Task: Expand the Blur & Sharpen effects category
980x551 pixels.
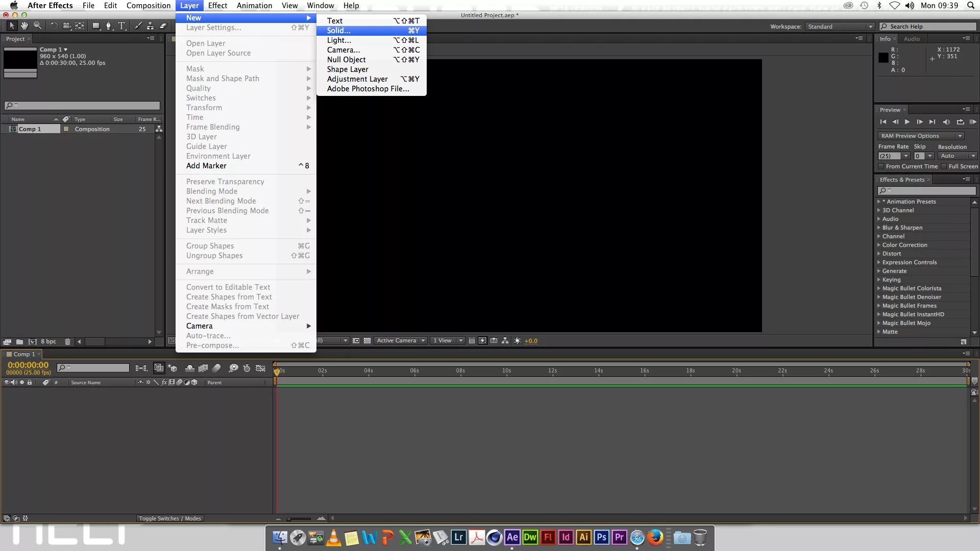Action: pos(879,228)
